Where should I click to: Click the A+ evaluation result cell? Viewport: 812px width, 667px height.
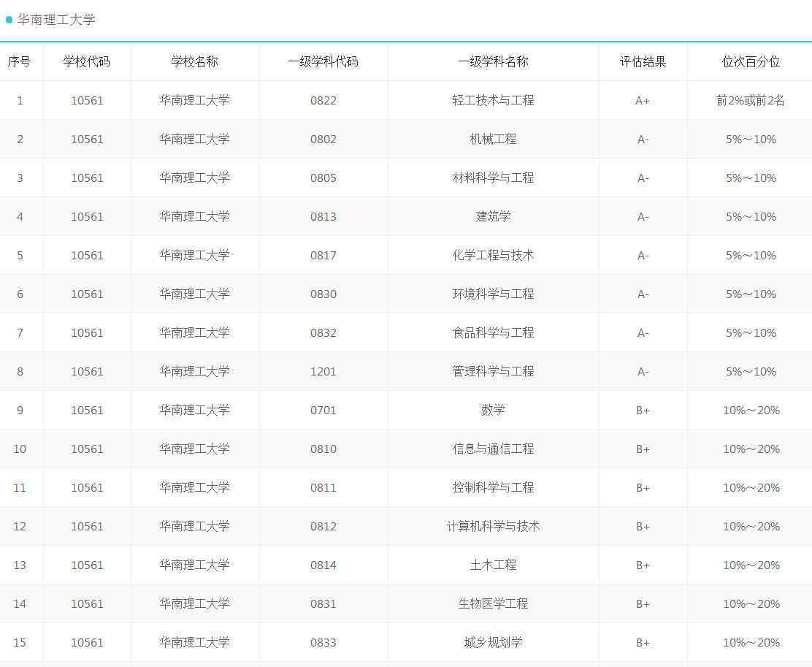[x=643, y=101]
